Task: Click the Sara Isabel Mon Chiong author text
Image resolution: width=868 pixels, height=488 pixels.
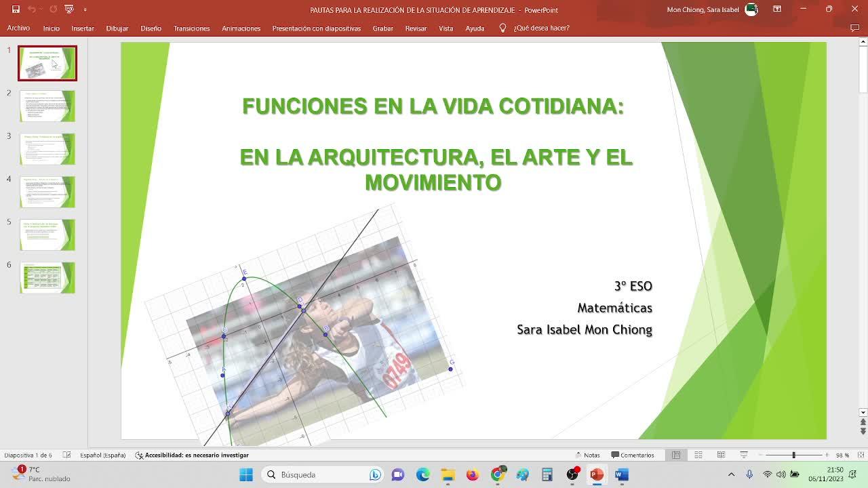Action: [584, 329]
